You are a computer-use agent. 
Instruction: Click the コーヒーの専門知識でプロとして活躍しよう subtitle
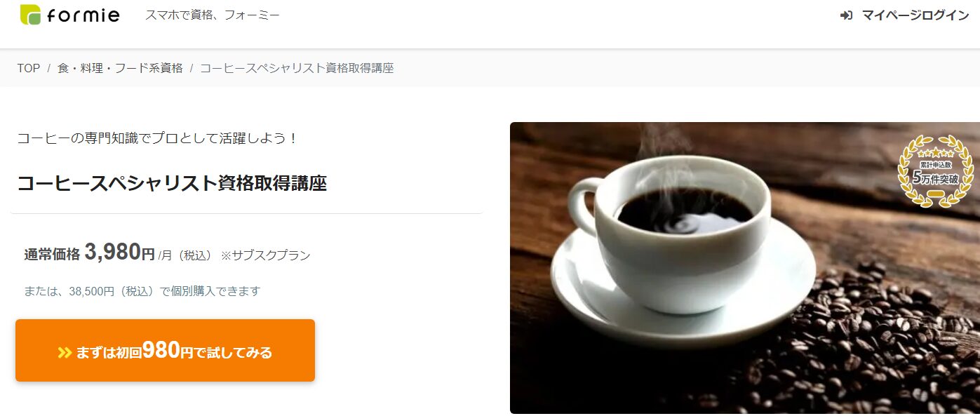pyautogui.click(x=158, y=137)
